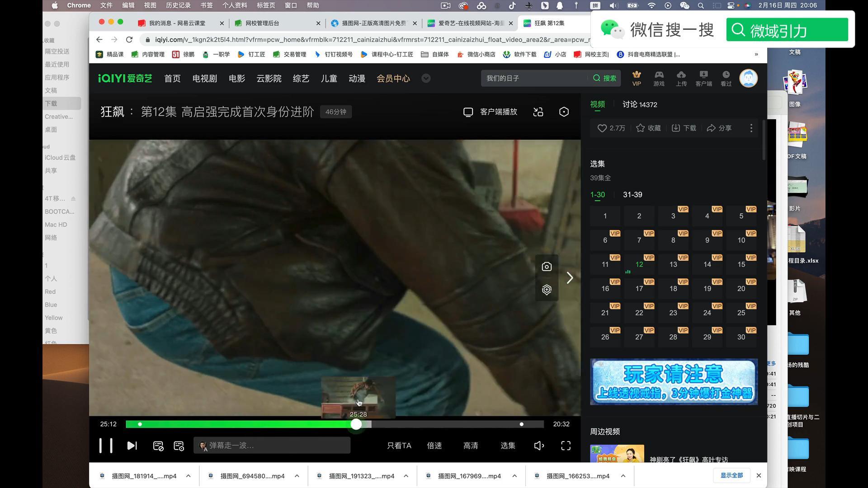The image size is (868, 488).
Task: Open the more options vertical dots menu
Action: (x=751, y=128)
